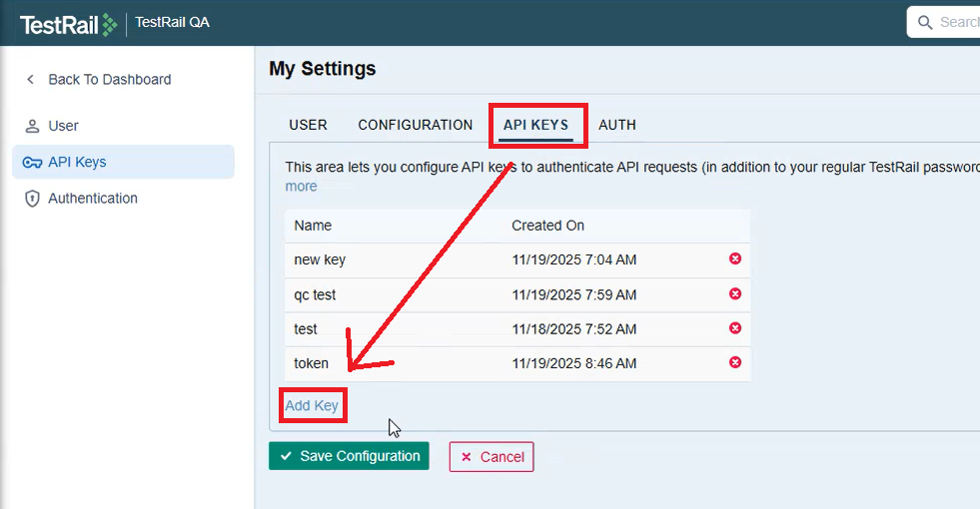The height and width of the screenshot is (509, 980).
Task: Click the 'qc test' name cell
Action: [315, 294]
